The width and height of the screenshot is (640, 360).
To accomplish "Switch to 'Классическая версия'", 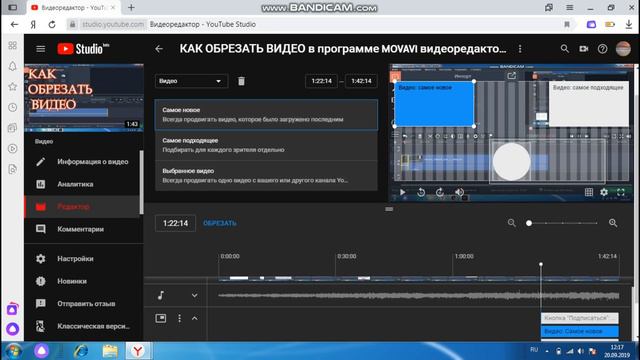I will pos(84,326).
